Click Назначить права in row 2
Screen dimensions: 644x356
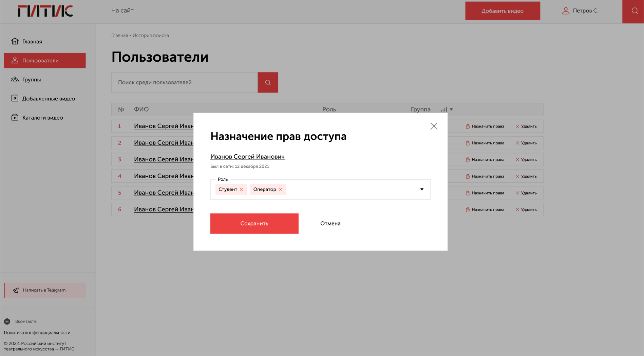pyautogui.click(x=485, y=143)
